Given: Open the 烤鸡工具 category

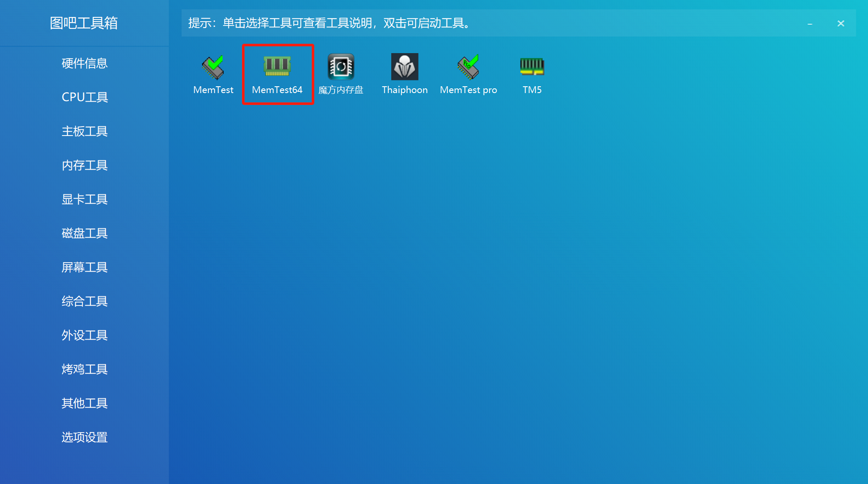Looking at the screenshot, I should [x=84, y=369].
